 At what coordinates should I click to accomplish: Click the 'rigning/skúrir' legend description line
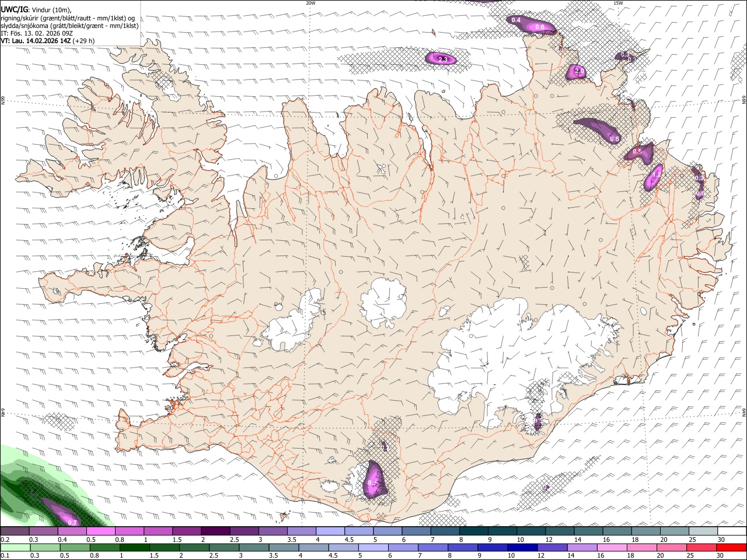pyautogui.click(x=68, y=17)
